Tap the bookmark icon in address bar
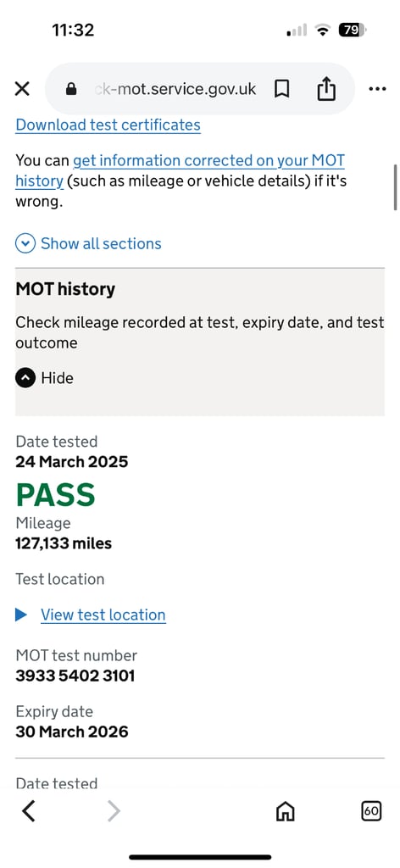400x868 pixels. [281, 88]
